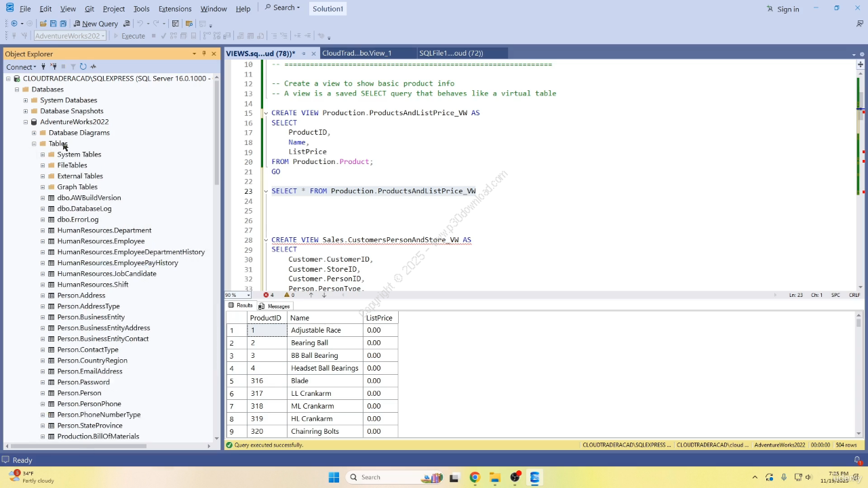This screenshot has height=488, width=868.
Task: Click the Execute button
Action: tap(129, 36)
